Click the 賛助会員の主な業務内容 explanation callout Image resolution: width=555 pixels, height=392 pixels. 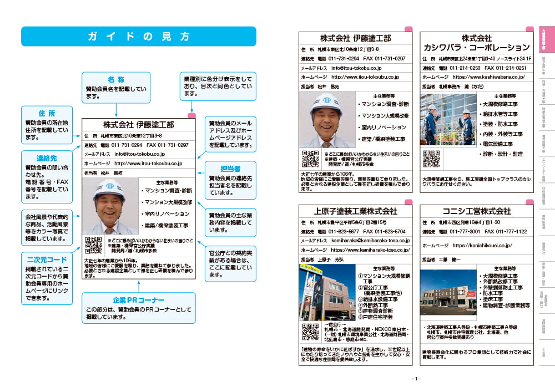tap(230, 222)
